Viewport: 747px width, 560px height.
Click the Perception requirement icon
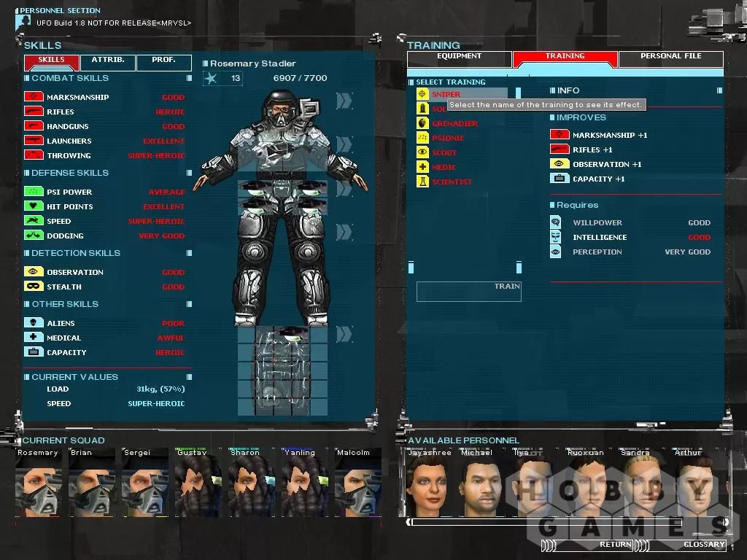[555, 252]
